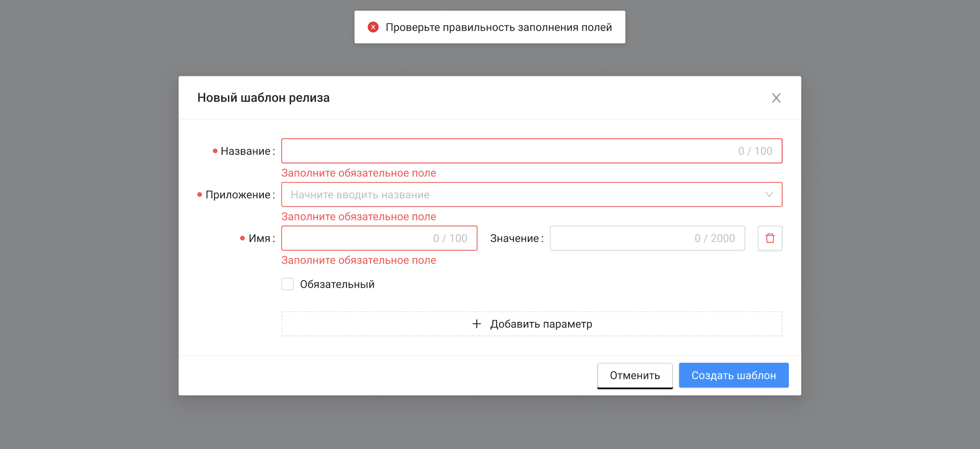
Task: Click the Добавить параметр label text
Action: pyautogui.click(x=541, y=324)
